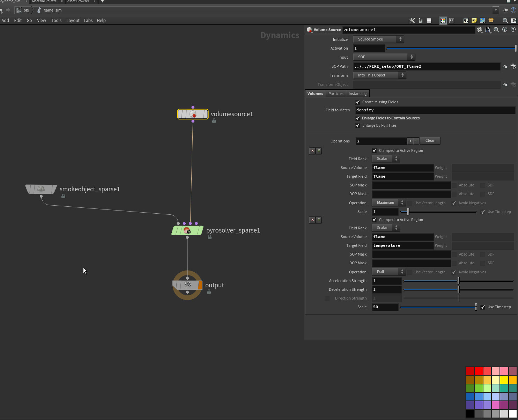Switch to Asset Browser tab
The width and height of the screenshot is (518, 420).
click(x=78, y=1)
